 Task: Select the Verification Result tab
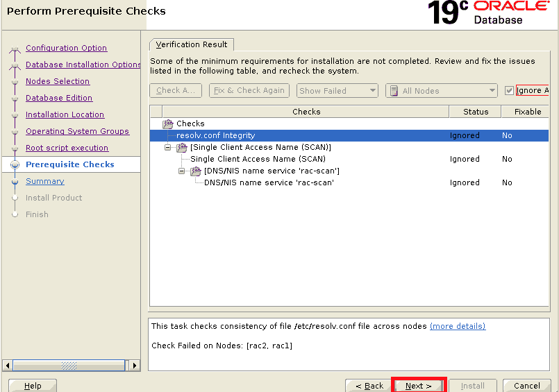[192, 44]
